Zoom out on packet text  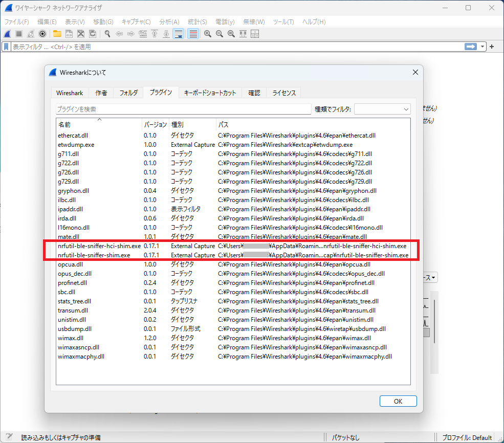click(219, 34)
